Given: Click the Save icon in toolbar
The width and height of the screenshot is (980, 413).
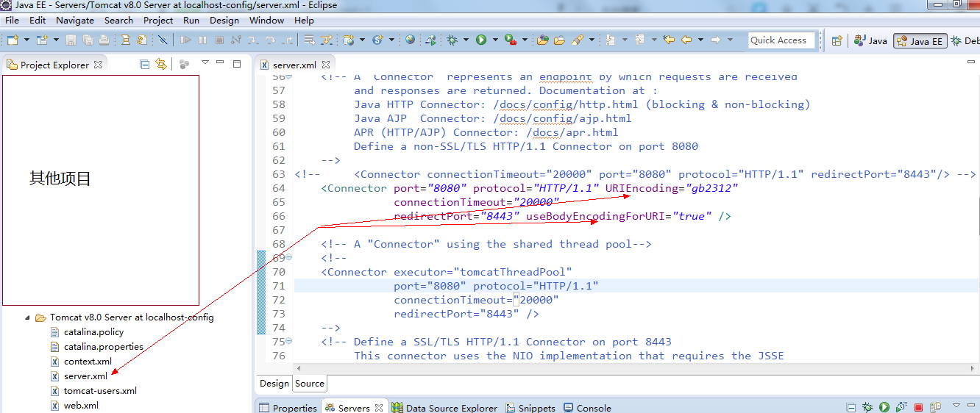Looking at the screenshot, I should click(71, 40).
